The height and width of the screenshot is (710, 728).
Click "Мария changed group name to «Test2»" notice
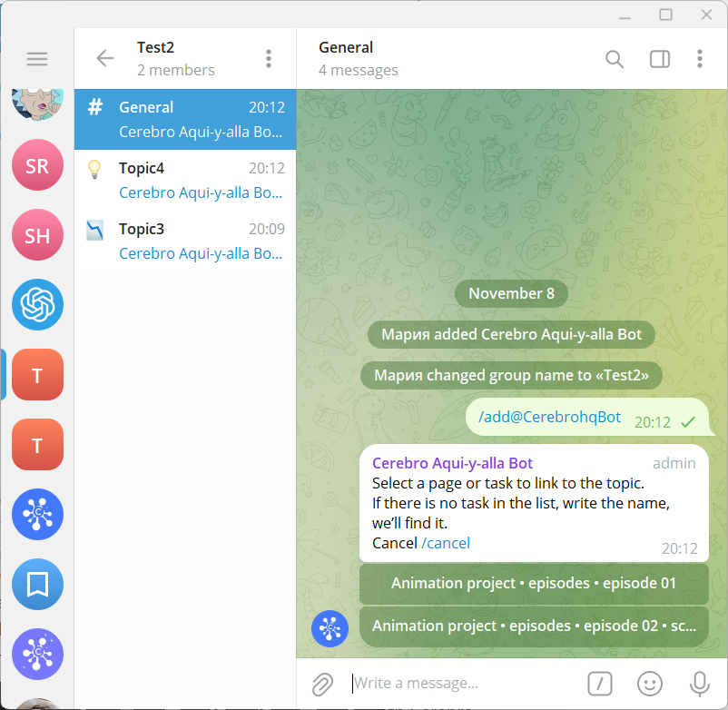click(511, 375)
